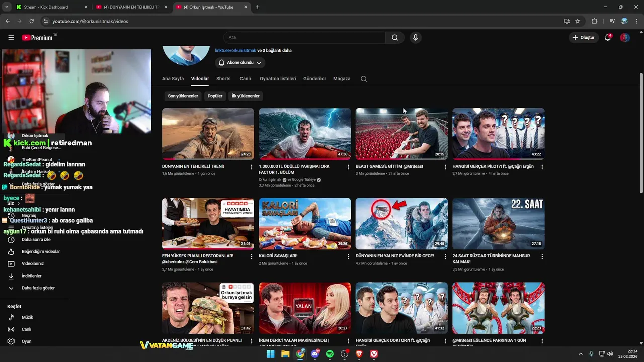This screenshot has height=362, width=644.
Task: Open the ve 3 bağlantı daha links
Action: [x=274, y=50]
